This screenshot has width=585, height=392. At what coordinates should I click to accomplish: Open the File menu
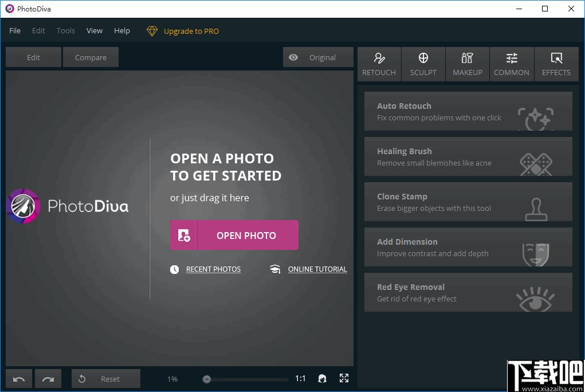point(15,30)
